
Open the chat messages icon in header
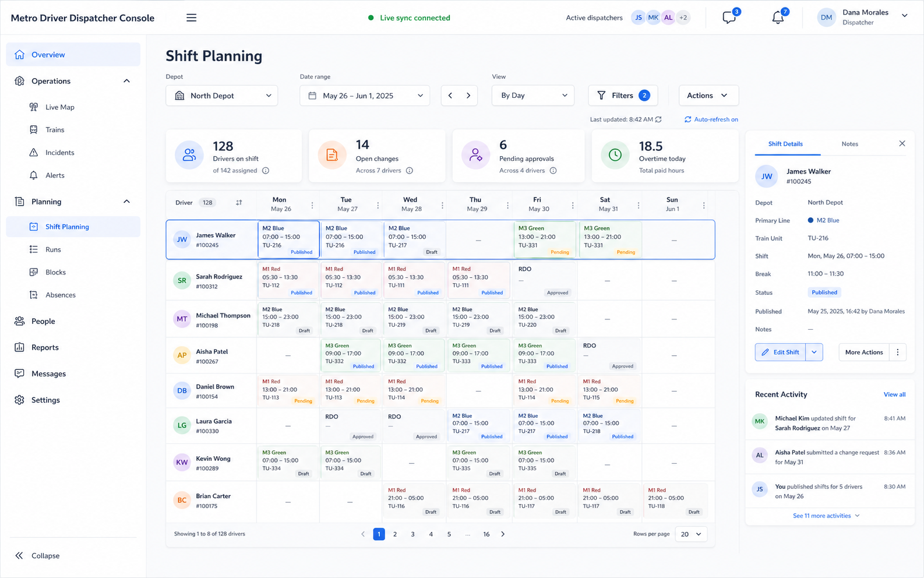(x=729, y=17)
